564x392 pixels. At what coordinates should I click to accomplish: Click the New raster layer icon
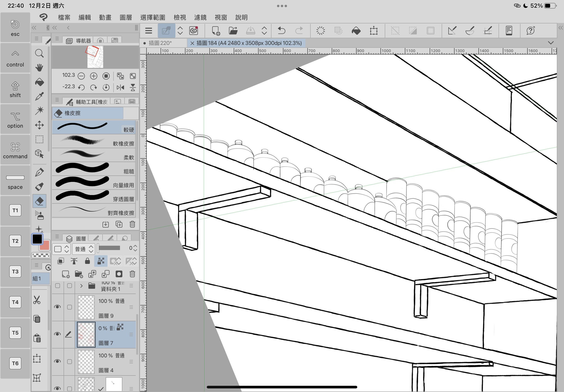[65, 274]
